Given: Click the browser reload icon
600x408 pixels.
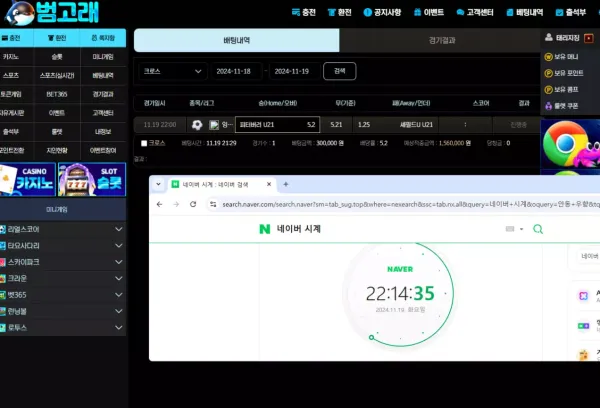Looking at the screenshot, I should pyautogui.click(x=193, y=204).
